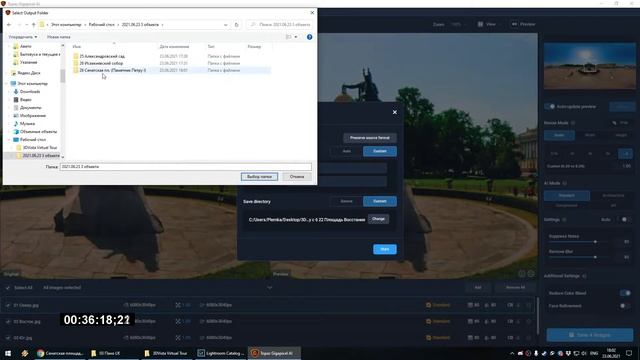Sort by the Тип column header

(x=211, y=47)
